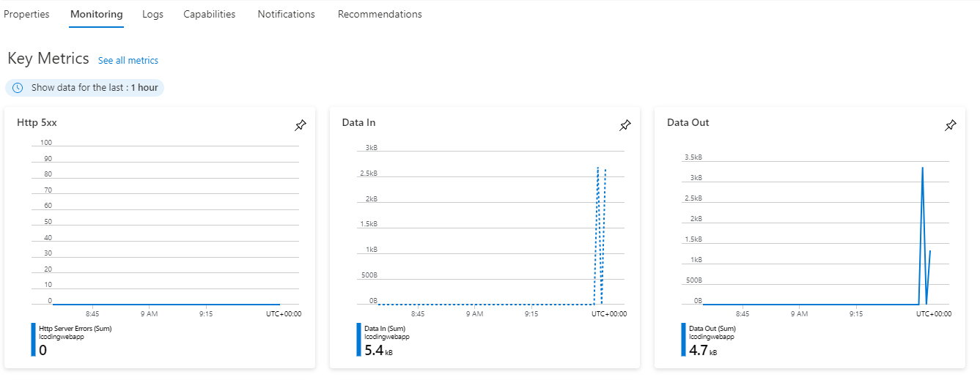Click the Data Out spike peak on the chart

coord(922,168)
